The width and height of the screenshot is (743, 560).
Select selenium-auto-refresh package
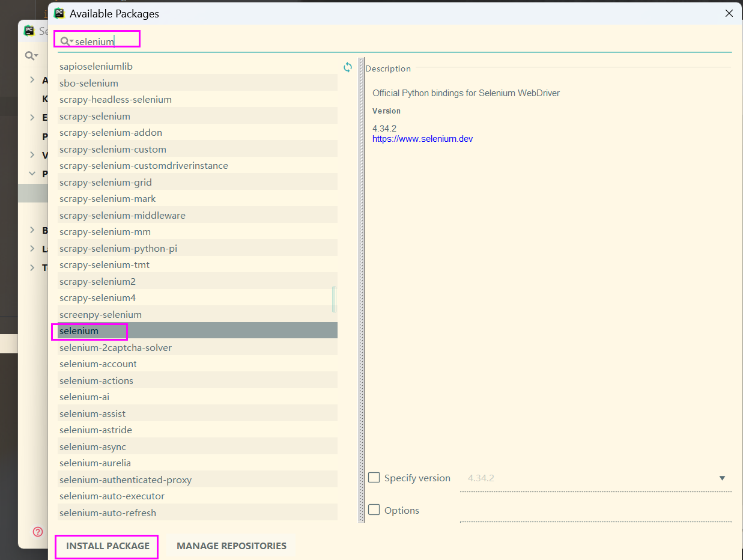[x=198, y=513]
